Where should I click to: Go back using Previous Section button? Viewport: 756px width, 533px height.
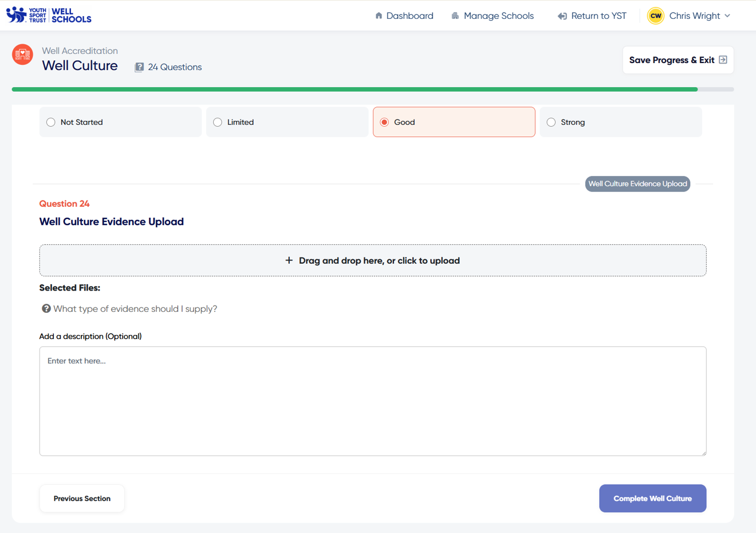pyautogui.click(x=82, y=499)
